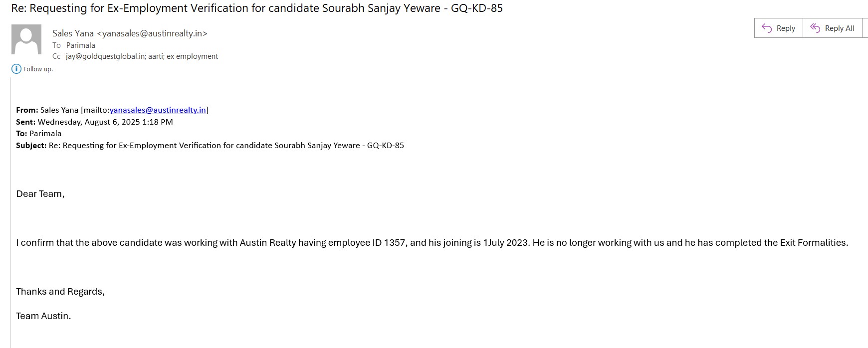Image resolution: width=868 pixels, height=348 pixels.
Task: Select jay@goldquestglobal.in in the Cc field
Action: pyautogui.click(x=105, y=56)
